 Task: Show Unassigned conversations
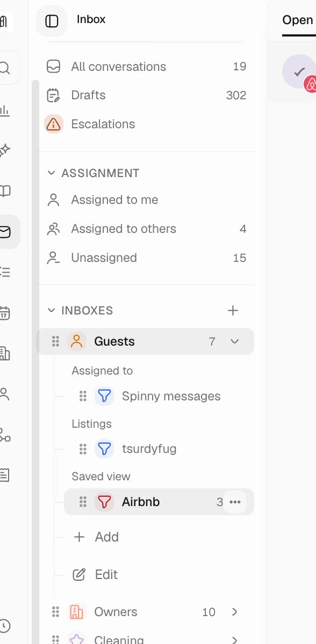pyautogui.click(x=146, y=258)
